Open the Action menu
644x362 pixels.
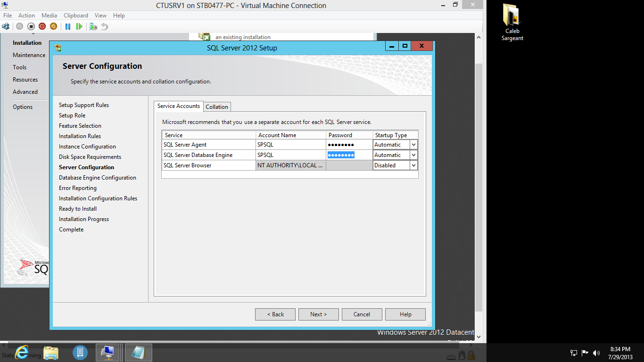pos(27,16)
